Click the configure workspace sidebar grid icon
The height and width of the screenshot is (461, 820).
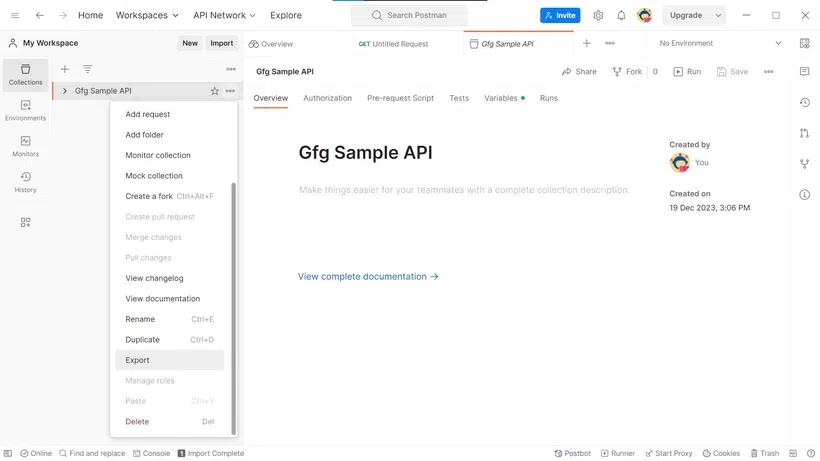point(25,223)
